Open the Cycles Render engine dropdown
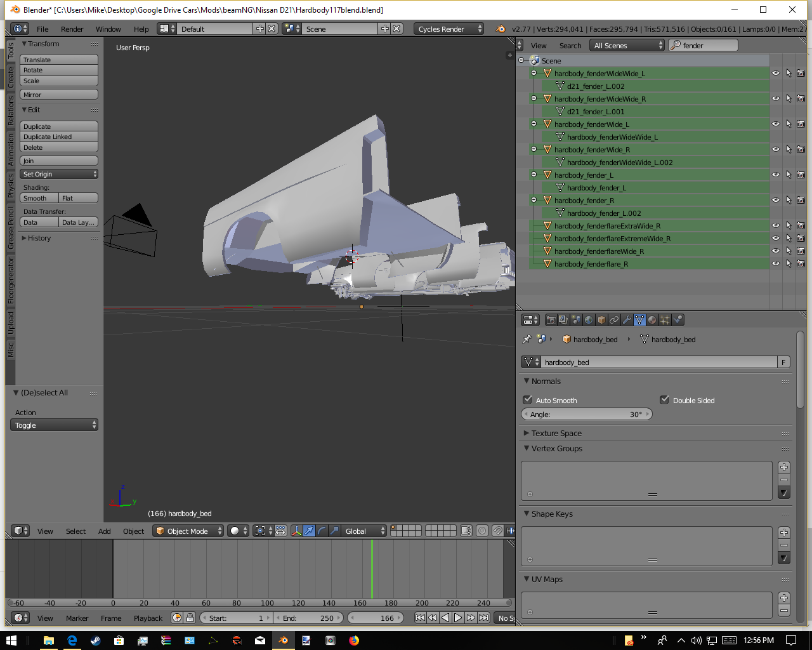 pos(449,29)
